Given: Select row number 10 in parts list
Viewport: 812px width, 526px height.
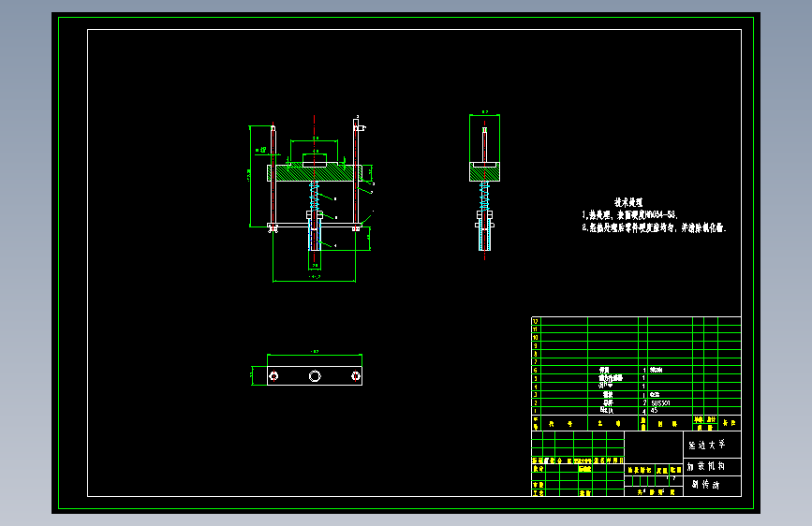Looking at the screenshot, I should (536, 337).
